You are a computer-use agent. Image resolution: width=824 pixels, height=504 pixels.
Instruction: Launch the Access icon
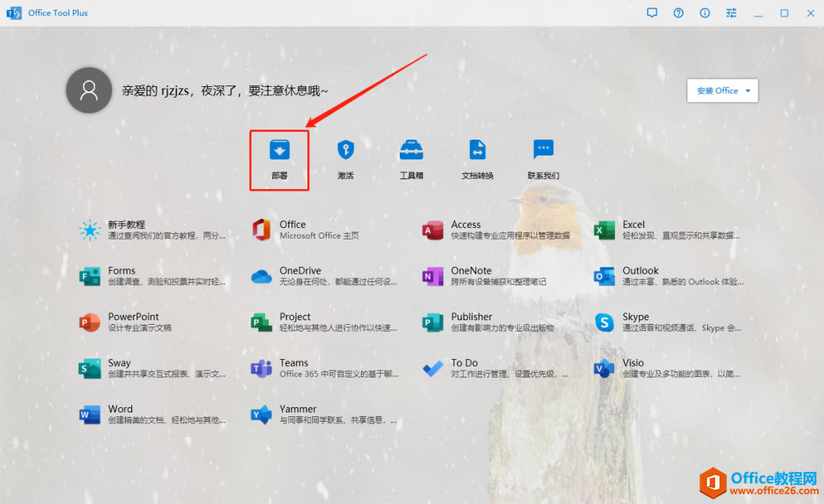pyautogui.click(x=433, y=230)
